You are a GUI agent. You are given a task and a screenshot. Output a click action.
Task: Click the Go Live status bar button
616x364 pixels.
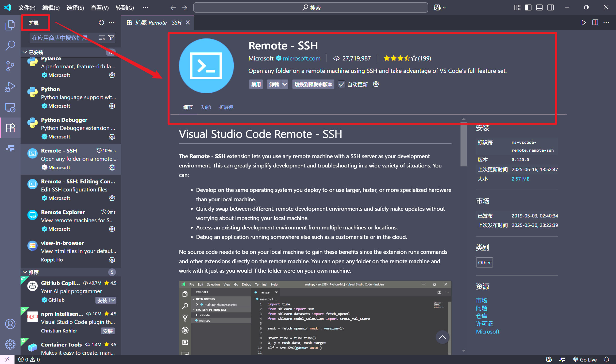(585, 359)
